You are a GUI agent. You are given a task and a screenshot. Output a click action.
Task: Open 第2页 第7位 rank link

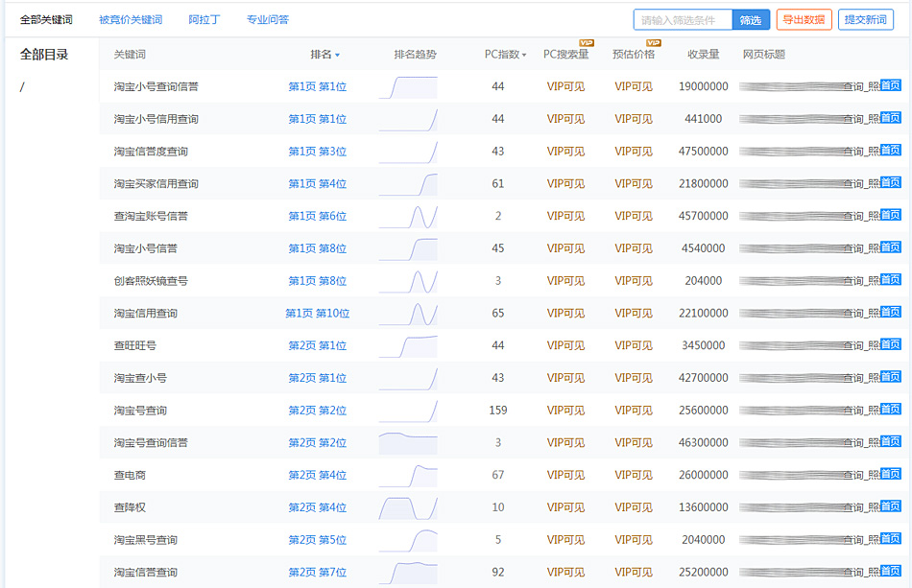point(318,573)
